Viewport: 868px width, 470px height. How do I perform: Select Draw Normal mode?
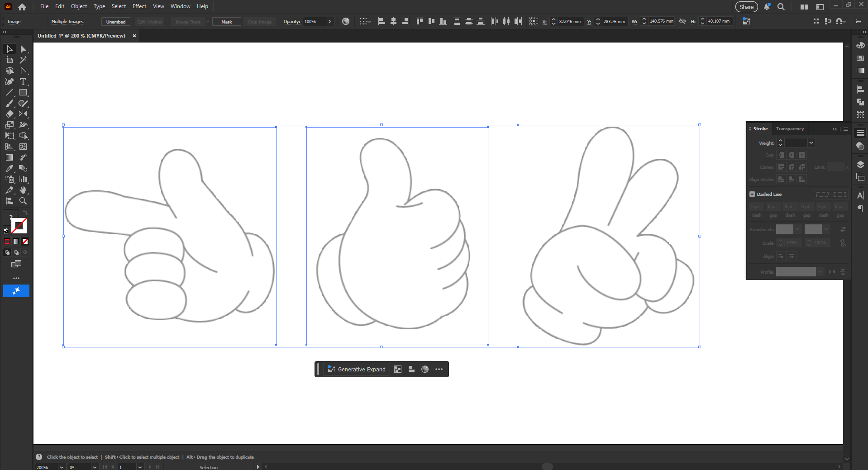(x=7, y=252)
